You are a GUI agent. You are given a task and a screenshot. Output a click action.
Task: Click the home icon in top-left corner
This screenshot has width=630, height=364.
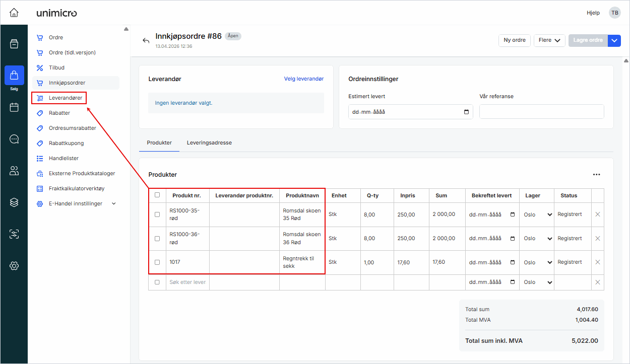click(x=14, y=13)
